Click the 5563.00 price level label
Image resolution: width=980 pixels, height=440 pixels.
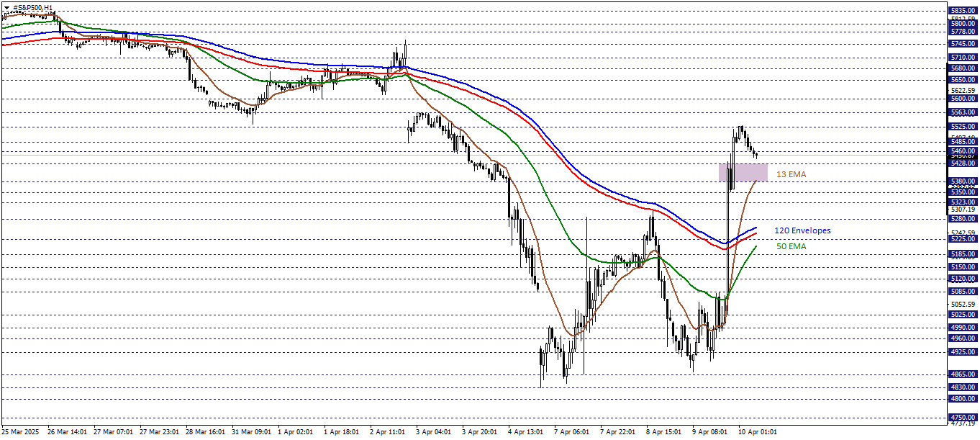[963, 112]
